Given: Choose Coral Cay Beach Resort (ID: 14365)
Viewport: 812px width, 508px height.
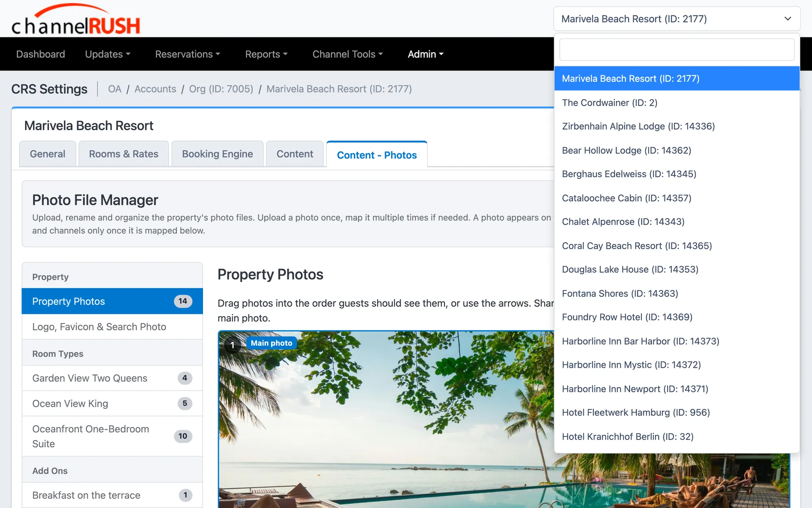Looking at the screenshot, I should (677, 246).
